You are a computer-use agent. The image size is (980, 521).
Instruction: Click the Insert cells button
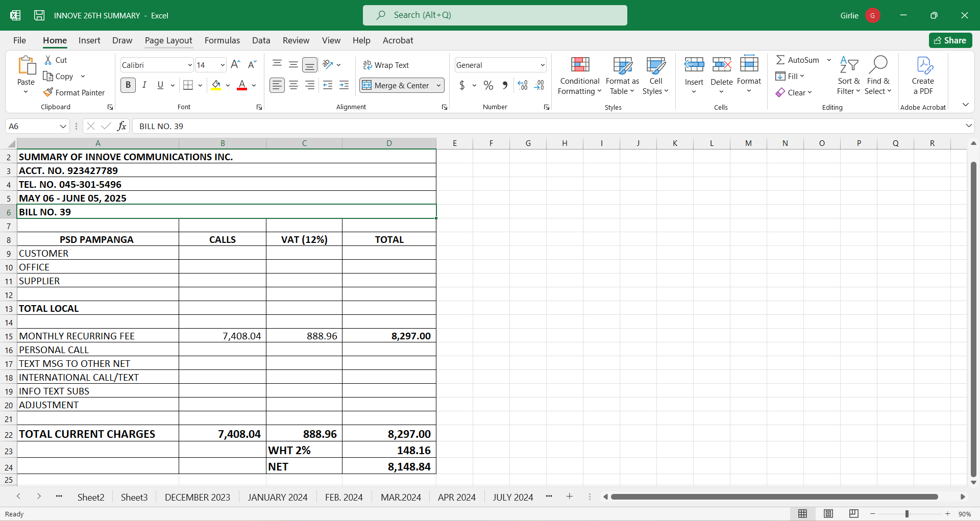pyautogui.click(x=694, y=75)
